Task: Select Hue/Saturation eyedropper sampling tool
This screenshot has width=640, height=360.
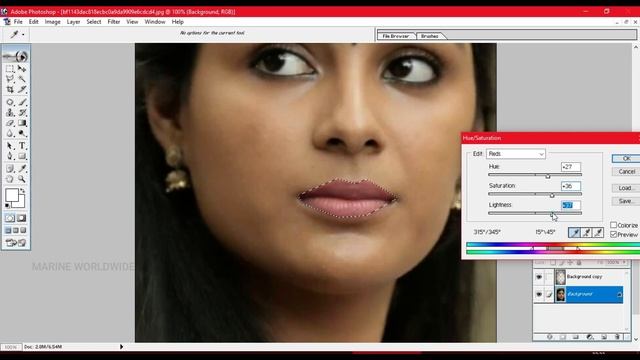Action: (574, 233)
